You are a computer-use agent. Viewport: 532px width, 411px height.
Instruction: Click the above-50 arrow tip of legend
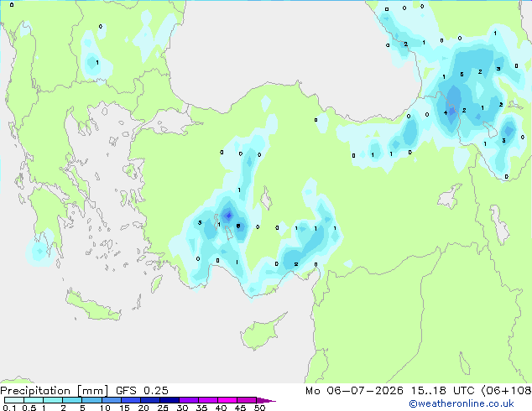point(265,400)
